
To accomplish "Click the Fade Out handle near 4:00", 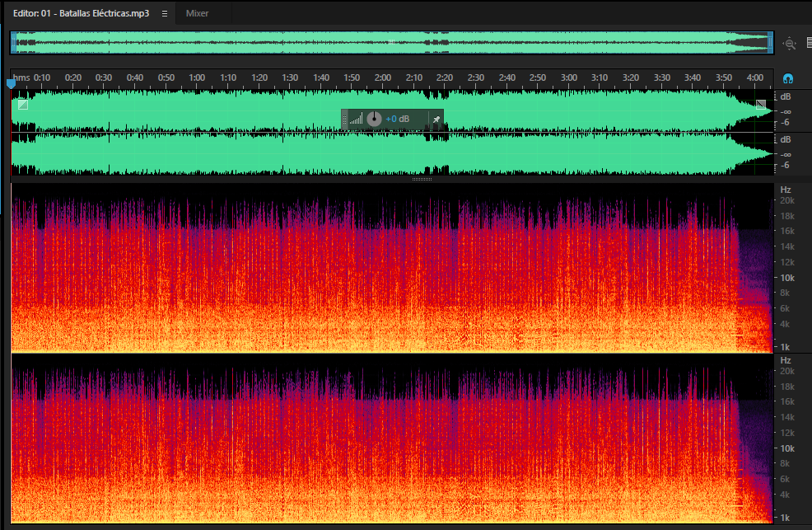I will 761,105.
